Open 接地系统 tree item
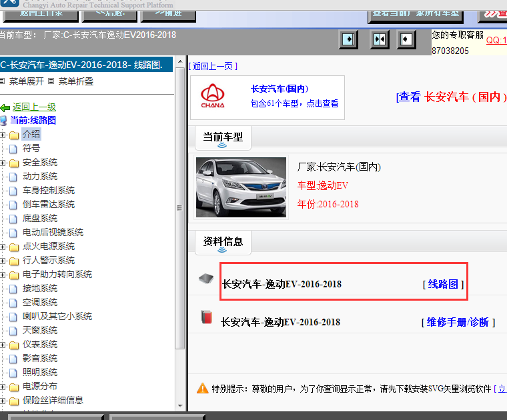507x420 pixels. pyautogui.click(x=40, y=288)
